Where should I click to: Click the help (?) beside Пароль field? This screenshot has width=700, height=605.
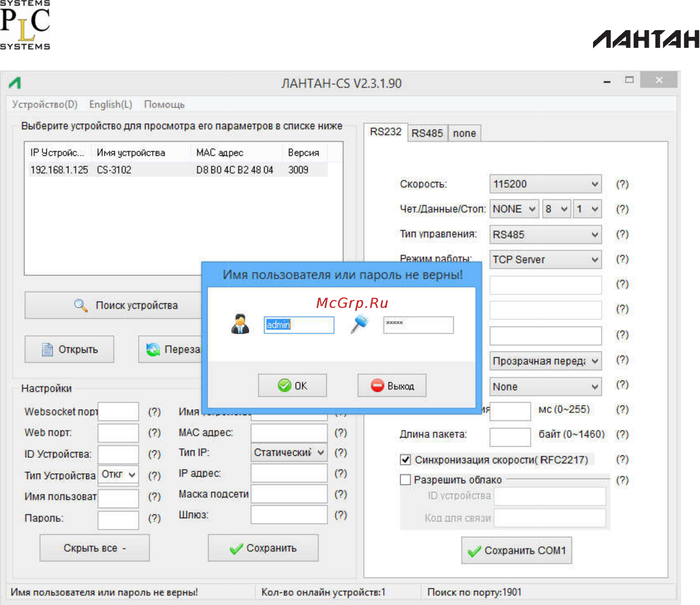(x=154, y=518)
